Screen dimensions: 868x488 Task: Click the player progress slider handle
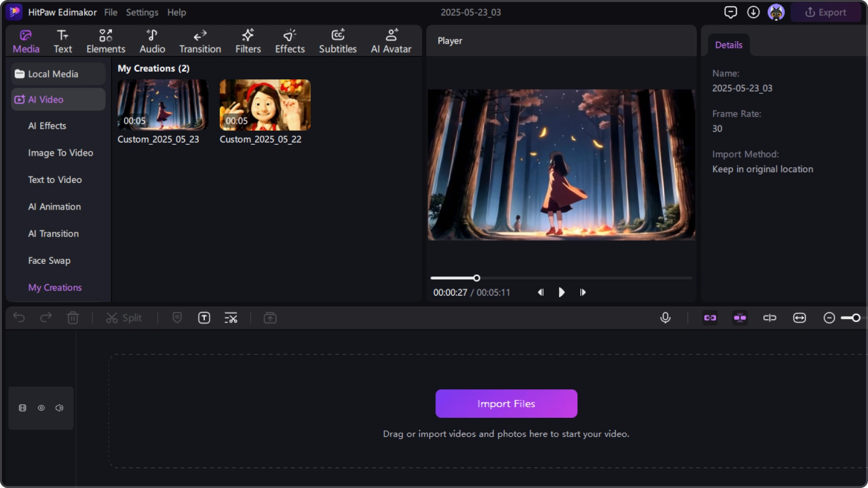pos(477,278)
